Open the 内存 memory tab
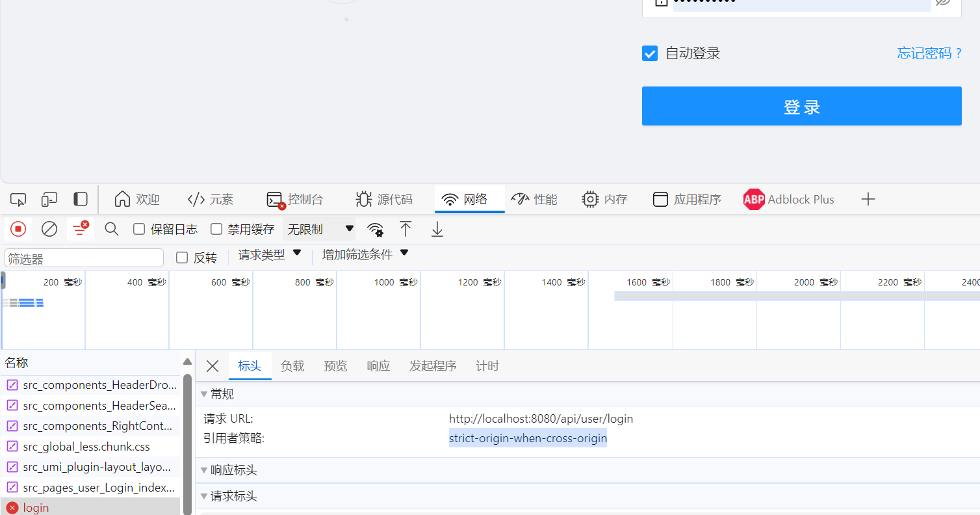The width and height of the screenshot is (980, 515). (604, 200)
